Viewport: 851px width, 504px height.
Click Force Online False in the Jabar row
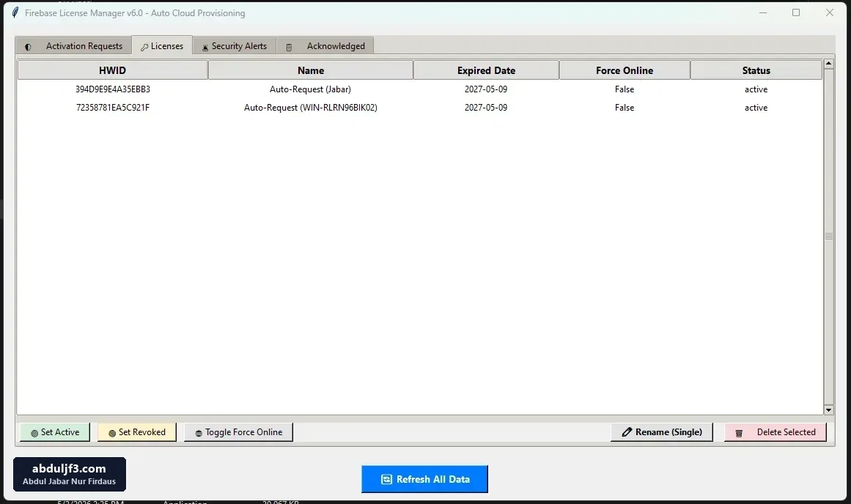click(x=624, y=89)
